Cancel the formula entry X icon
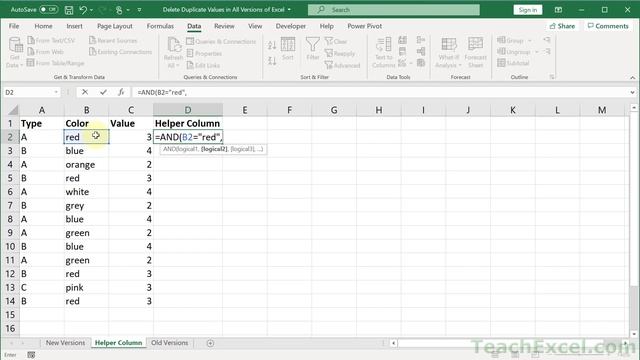640x360 pixels. 84,92
